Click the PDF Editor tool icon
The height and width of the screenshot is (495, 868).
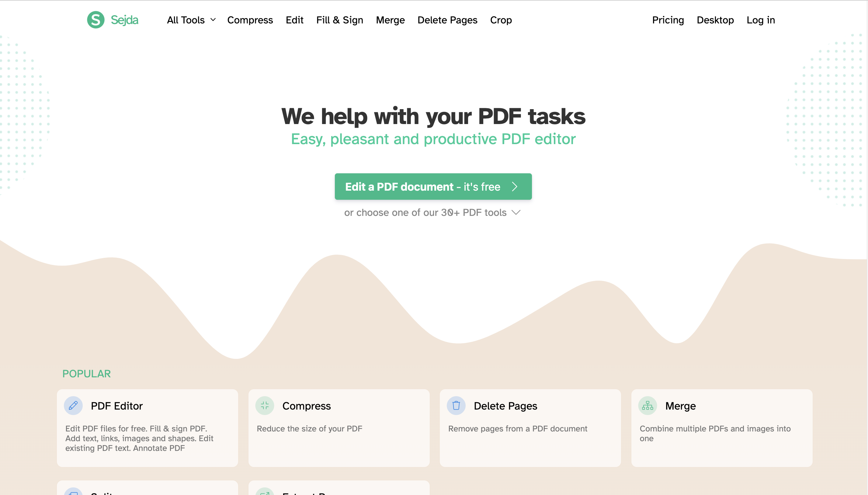[x=73, y=406]
